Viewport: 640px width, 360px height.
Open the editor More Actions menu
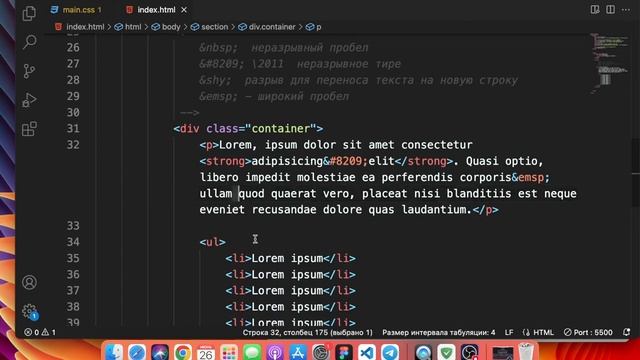626,9
